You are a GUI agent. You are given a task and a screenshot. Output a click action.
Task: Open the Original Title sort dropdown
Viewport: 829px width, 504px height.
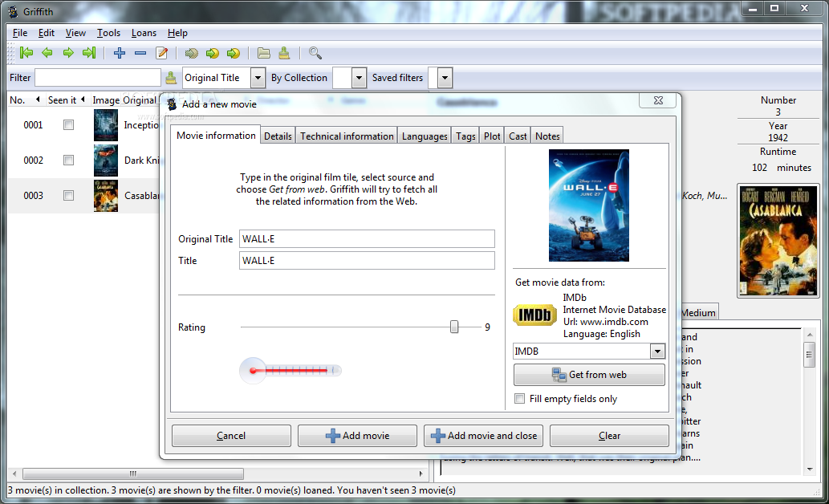[258, 78]
